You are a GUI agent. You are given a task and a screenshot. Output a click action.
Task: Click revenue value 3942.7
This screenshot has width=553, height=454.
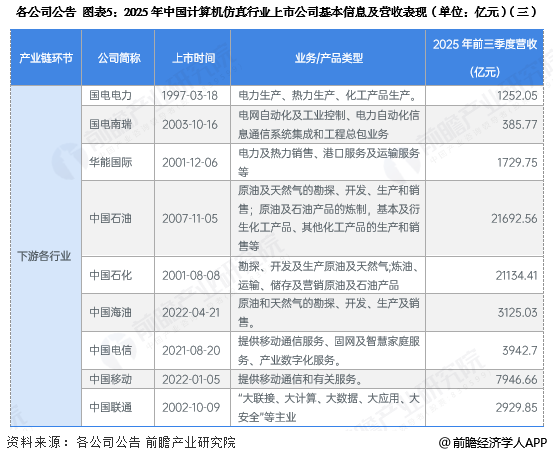click(520, 351)
